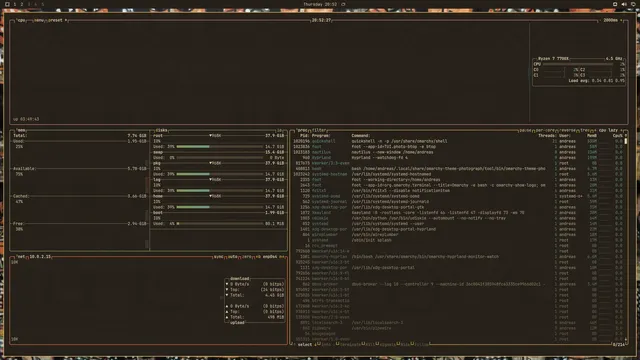The width and height of the screenshot is (640, 360).
Task: Click the Threads column header
Action: pos(547,136)
